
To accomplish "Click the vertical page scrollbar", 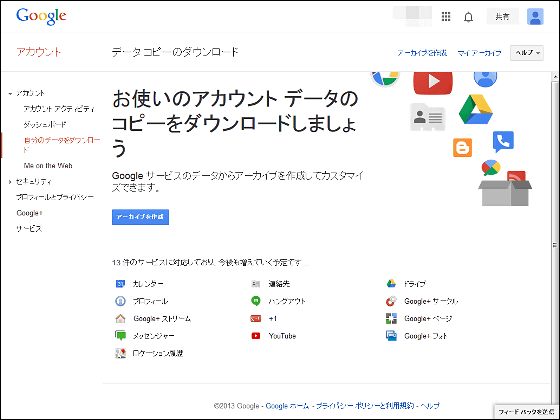I will click(x=555, y=245).
